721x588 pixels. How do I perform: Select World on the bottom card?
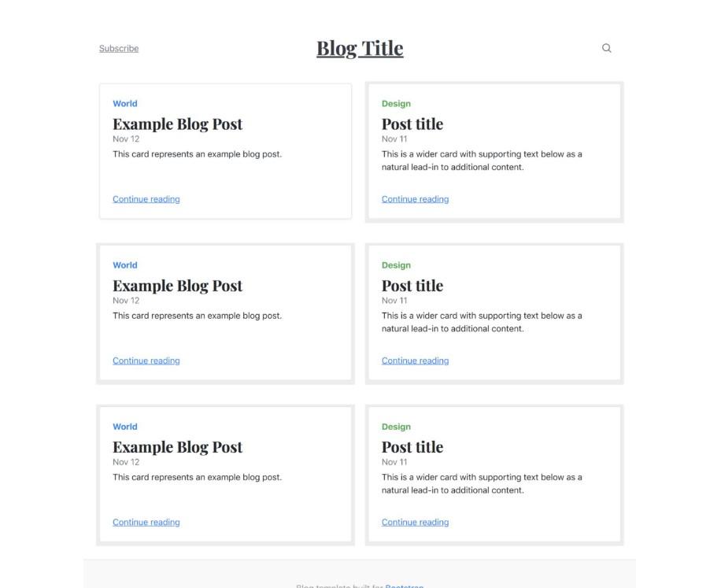124,426
